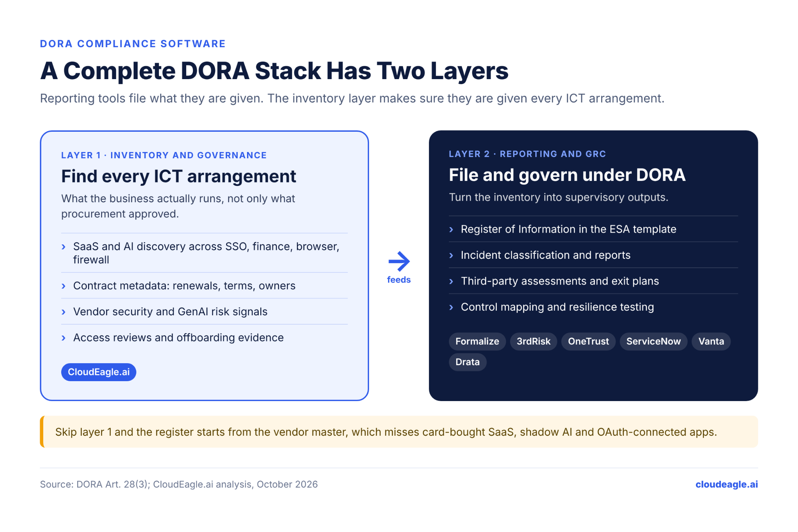This screenshot has height=532, width=798.
Task: Click the Layer 1 Inventory and Governance label
Action: (x=164, y=155)
